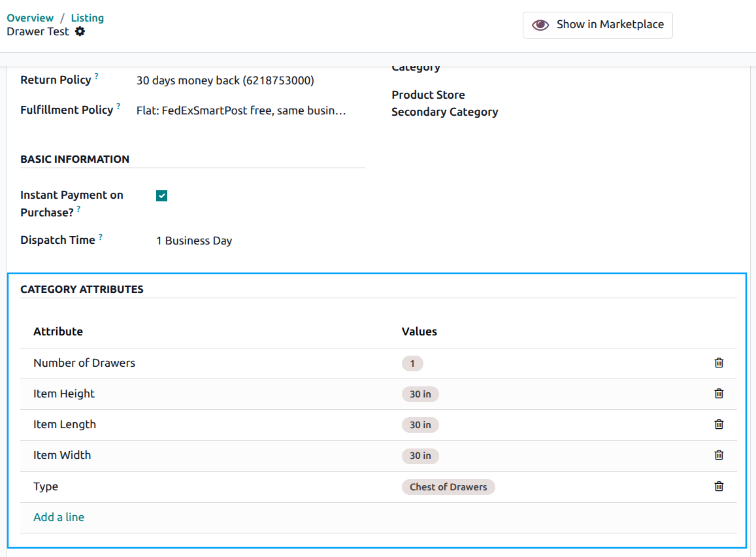Select the Item Height '30 in' tag
This screenshot has width=756, height=557.
point(420,394)
